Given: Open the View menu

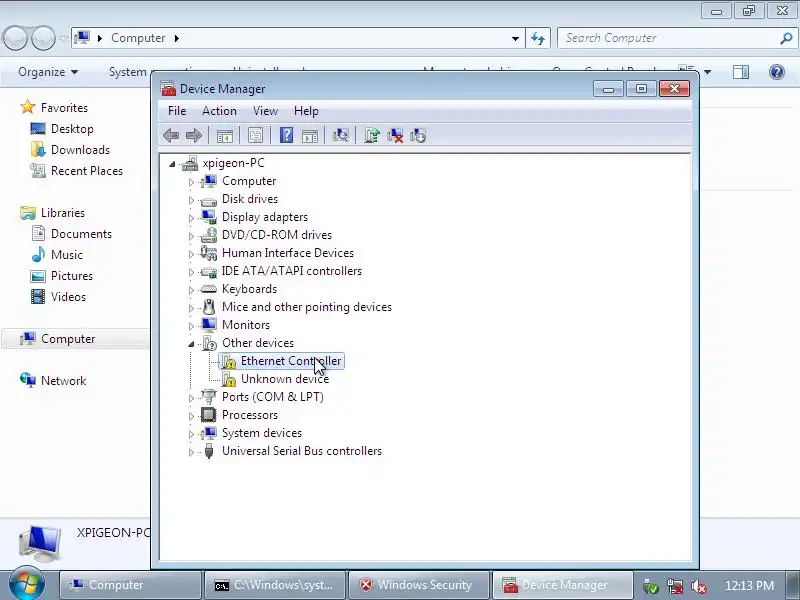Looking at the screenshot, I should tap(265, 111).
